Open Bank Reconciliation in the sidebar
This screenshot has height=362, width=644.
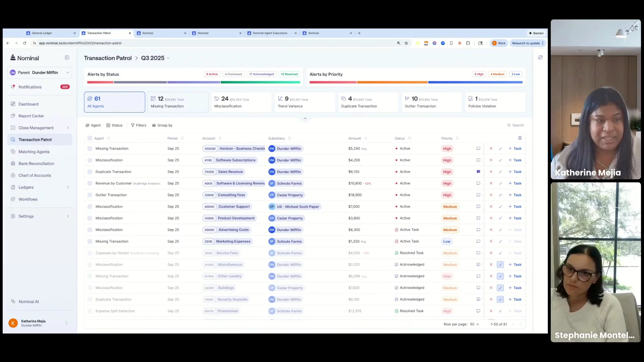tap(36, 164)
